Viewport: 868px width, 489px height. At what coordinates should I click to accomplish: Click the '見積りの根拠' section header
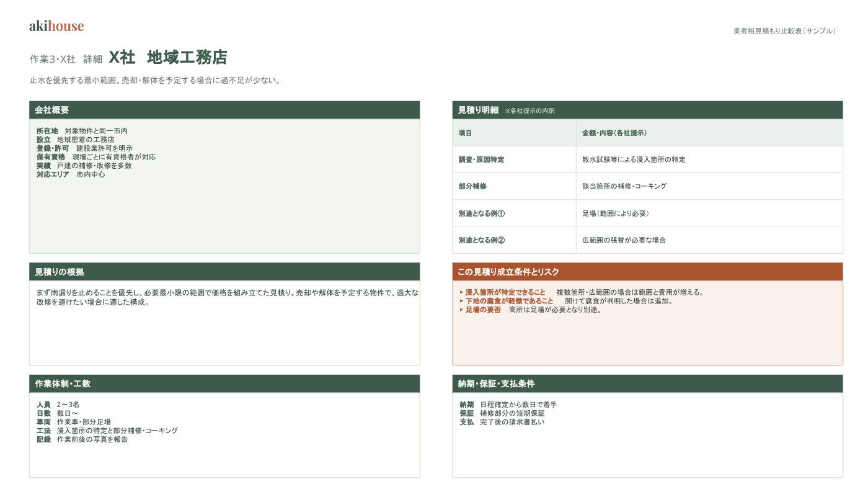pyautogui.click(x=224, y=272)
